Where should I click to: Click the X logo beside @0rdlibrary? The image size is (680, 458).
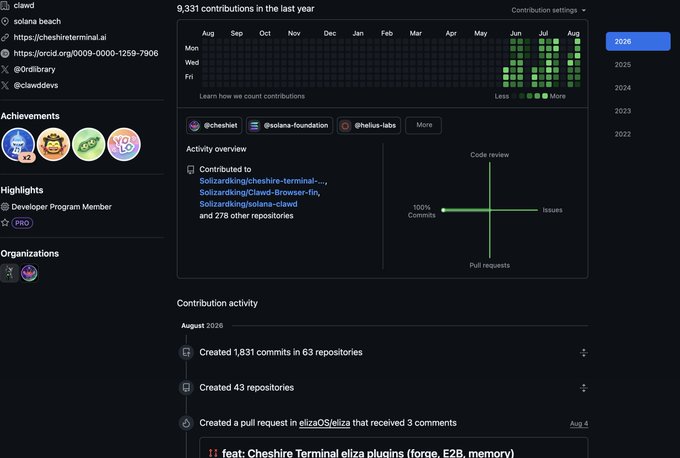tap(5, 69)
